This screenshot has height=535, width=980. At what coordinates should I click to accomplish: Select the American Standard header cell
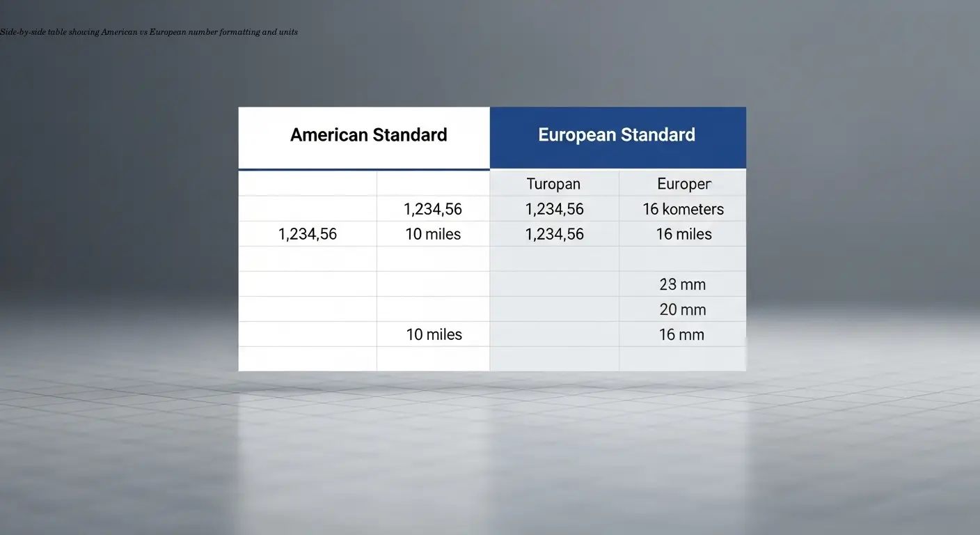click(x=368, y=134)
